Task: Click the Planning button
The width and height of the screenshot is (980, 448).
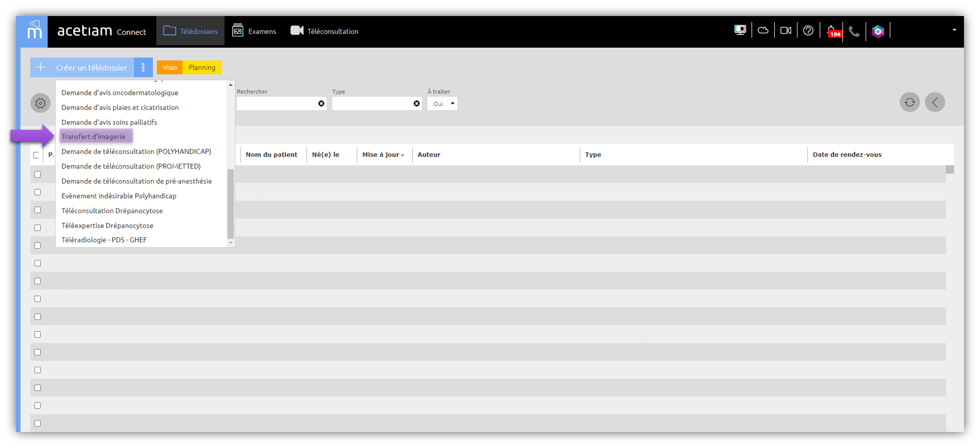Action: point(202,68)
